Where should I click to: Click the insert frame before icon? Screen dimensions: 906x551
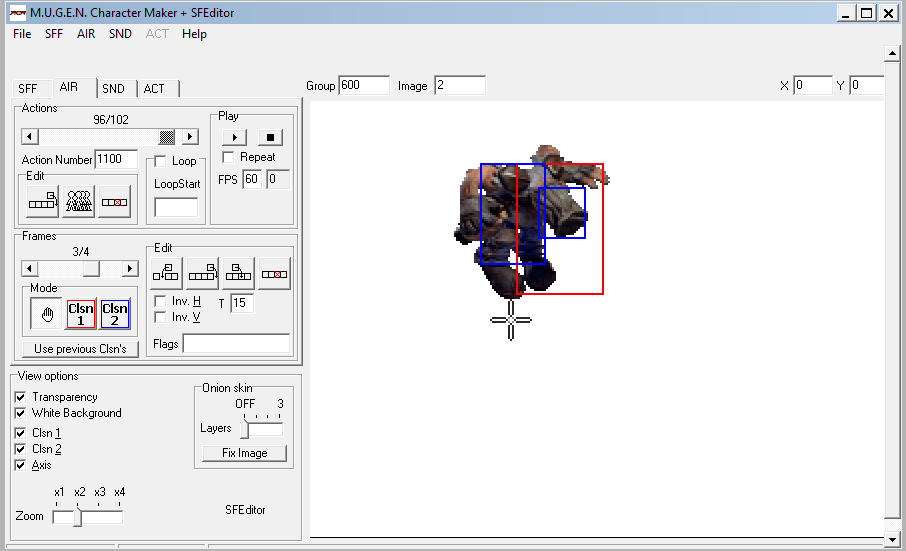166,273
